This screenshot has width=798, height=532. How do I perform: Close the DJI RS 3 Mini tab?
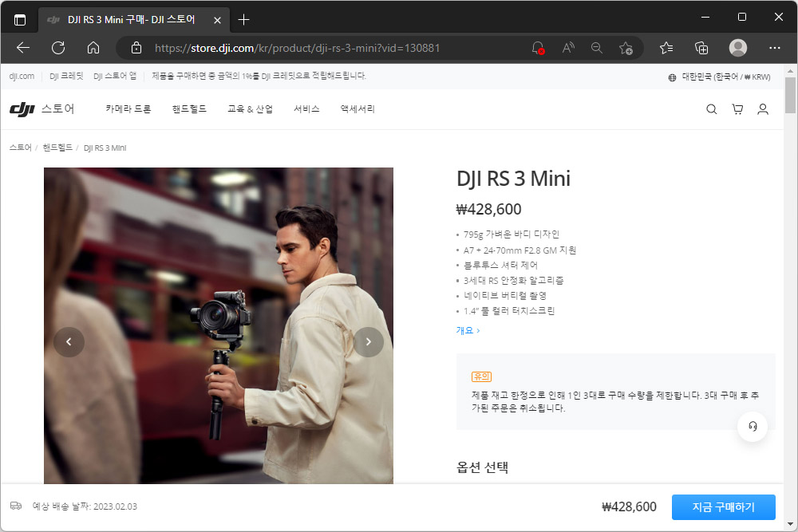pos(217,20)
